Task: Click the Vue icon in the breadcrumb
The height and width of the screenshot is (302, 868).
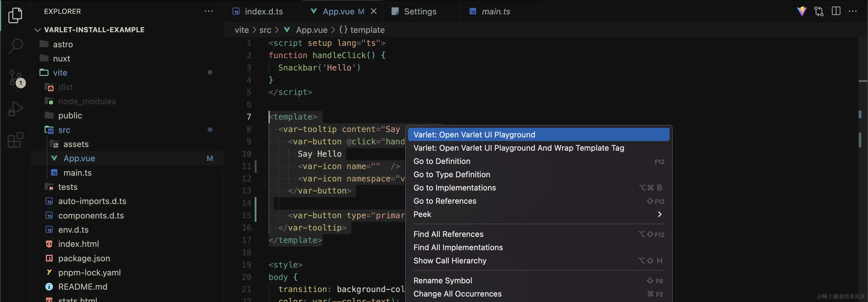Action: (x=287, y=30)
